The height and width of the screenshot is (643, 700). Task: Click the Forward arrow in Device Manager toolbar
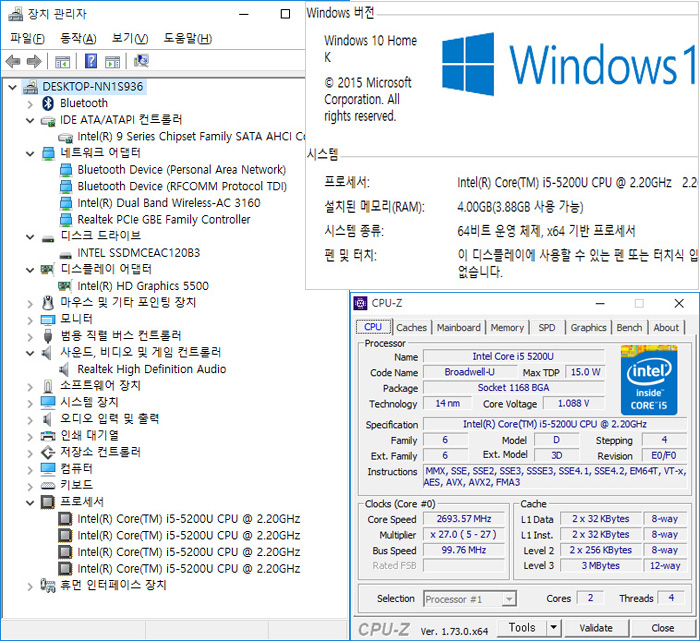click(34, 61)
